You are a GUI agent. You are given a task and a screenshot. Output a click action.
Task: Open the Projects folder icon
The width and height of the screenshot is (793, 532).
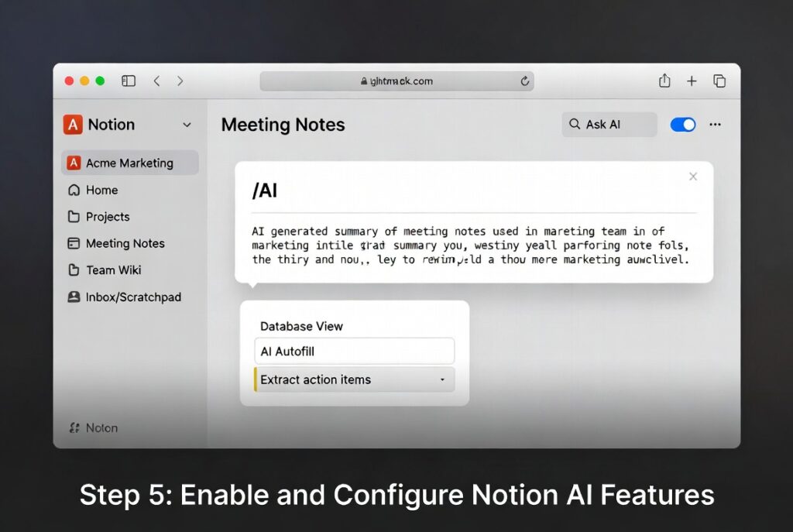pos(73,217)
